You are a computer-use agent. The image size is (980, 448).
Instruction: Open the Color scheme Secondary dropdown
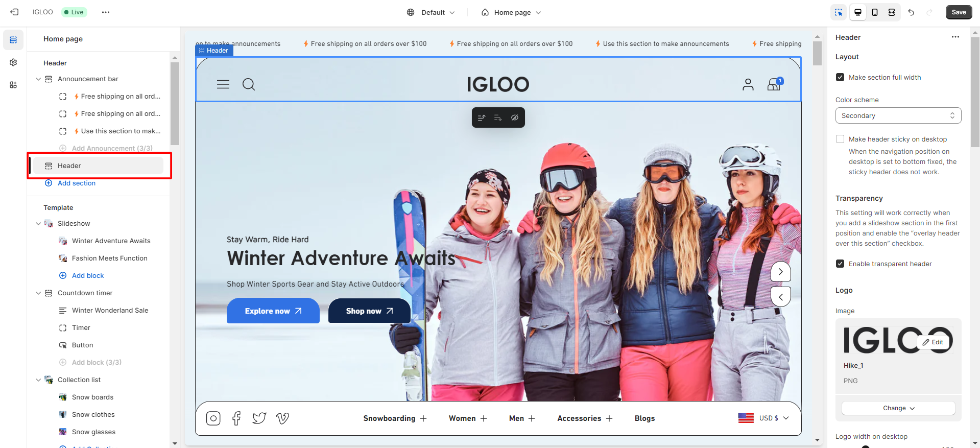click(898, 115)
